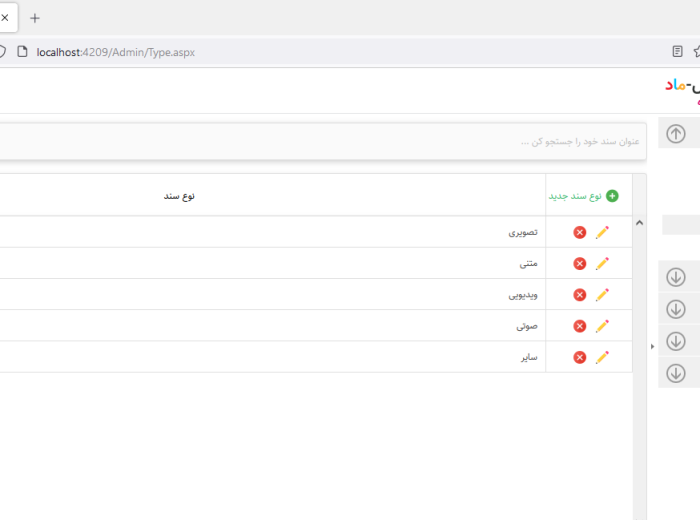Click the localhost address bar URL
This screenshot has height=520, width=700.
click(x=115, y=52)
